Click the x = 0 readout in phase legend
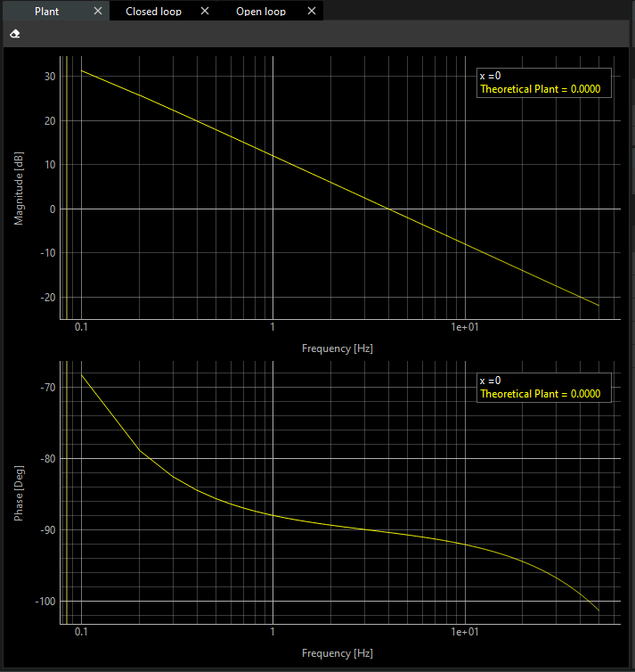635x672 pixels. tap(490, 381)
